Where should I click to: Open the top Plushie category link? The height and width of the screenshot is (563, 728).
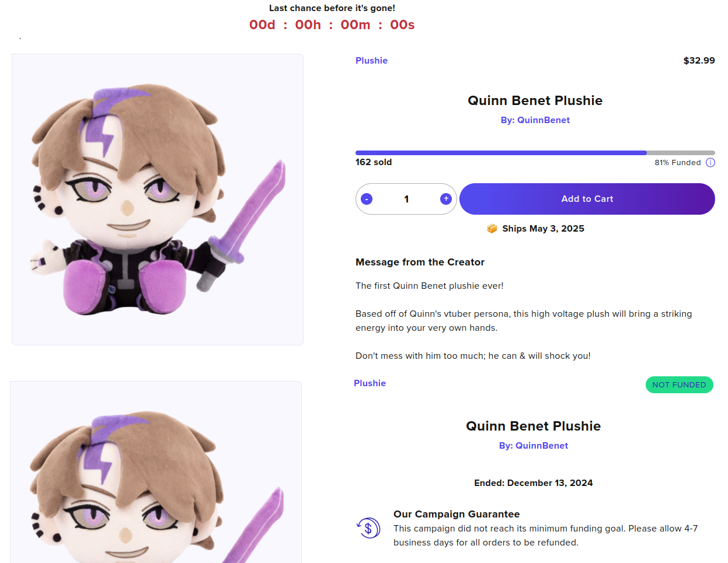click(x=371, y=61)
